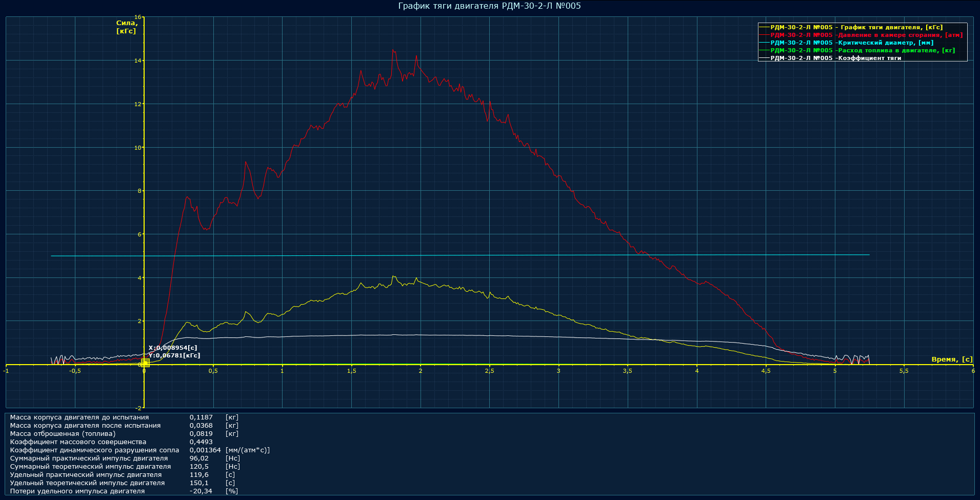This screenshot has height=500, width=980.
Task: Click the X axis tick value 5,5
Action: tap(904, 371)
